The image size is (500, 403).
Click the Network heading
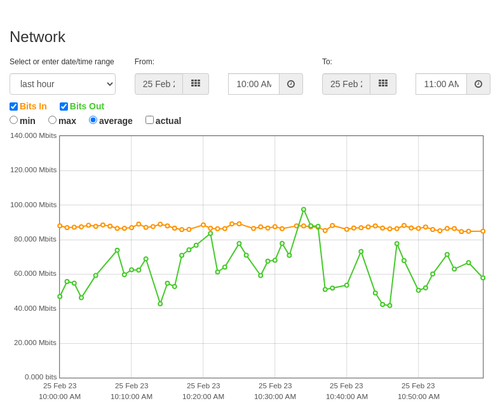point(37,37)
